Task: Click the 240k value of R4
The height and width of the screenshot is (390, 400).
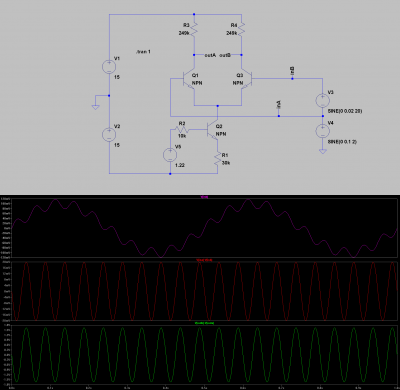Action: (x=232, y=33)
